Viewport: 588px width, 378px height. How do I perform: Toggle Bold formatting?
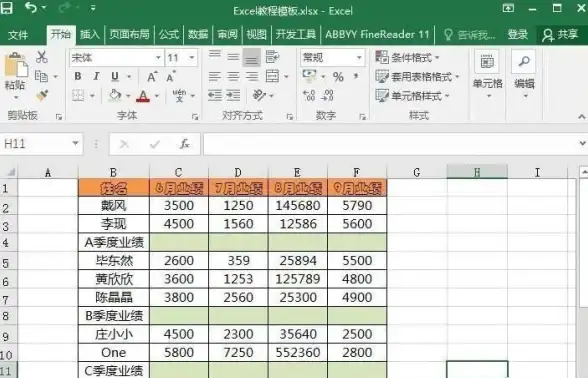(x=78, y=76)
